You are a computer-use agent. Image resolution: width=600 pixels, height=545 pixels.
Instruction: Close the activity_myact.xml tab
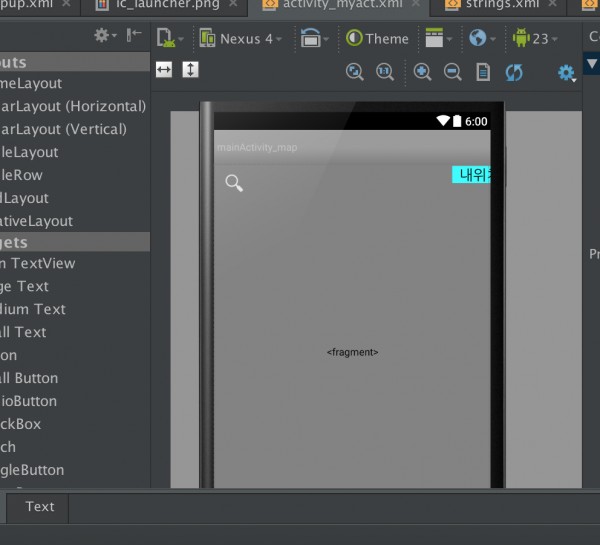pos(416,3)
